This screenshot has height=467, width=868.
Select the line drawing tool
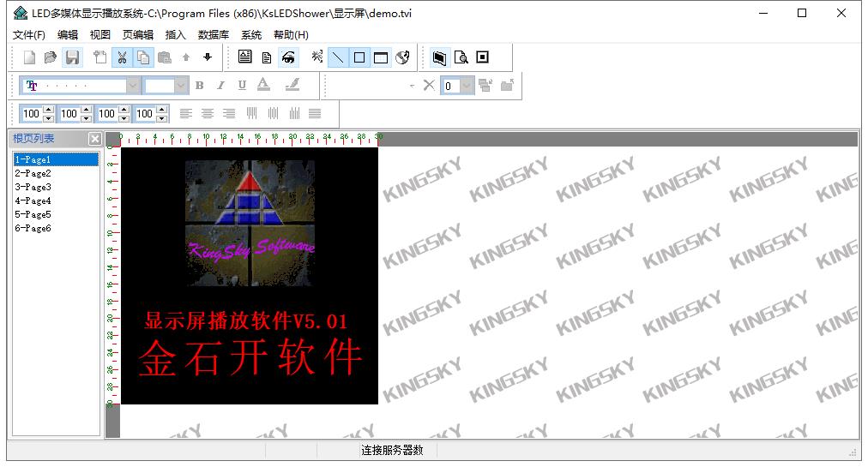point(338,57)
